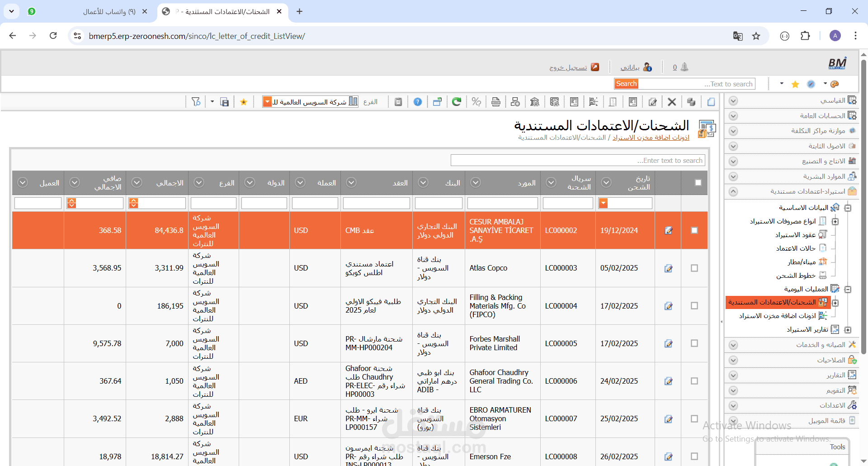This screenshot has height=466, width=868.
Task: Open the export-to-Excel icon beside the page title
Action: pyautogui.click(x=707, y=129)
